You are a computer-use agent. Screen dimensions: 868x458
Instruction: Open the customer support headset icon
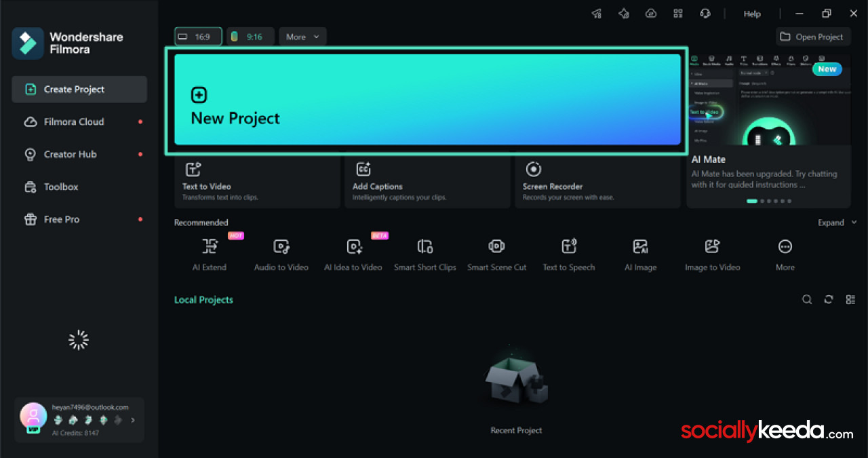pos(705,14)
